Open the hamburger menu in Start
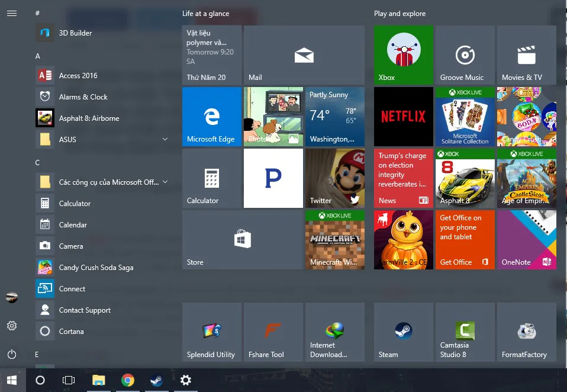 pyautogui.click(x=12, y=14)
